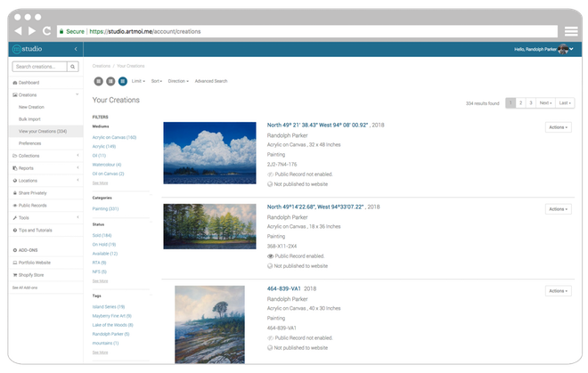Click the Tips and Tutorials icon
The image size is (588, 373).
pos(15,231)
